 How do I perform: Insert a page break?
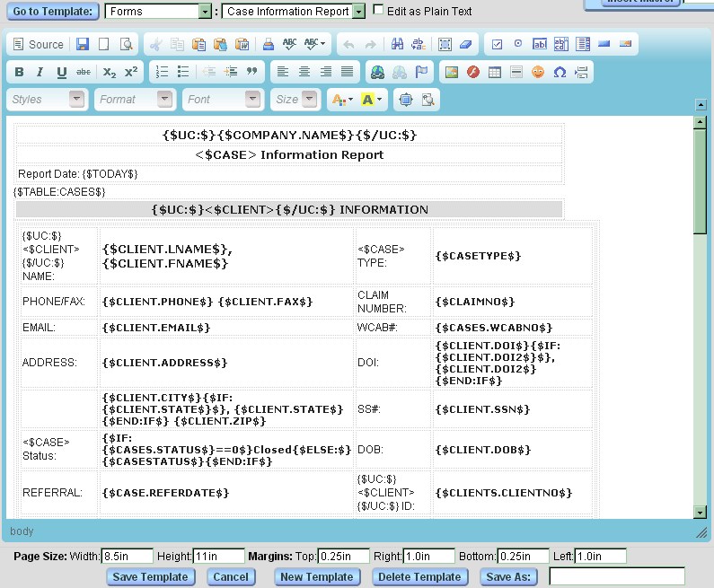tap(581, 72)
